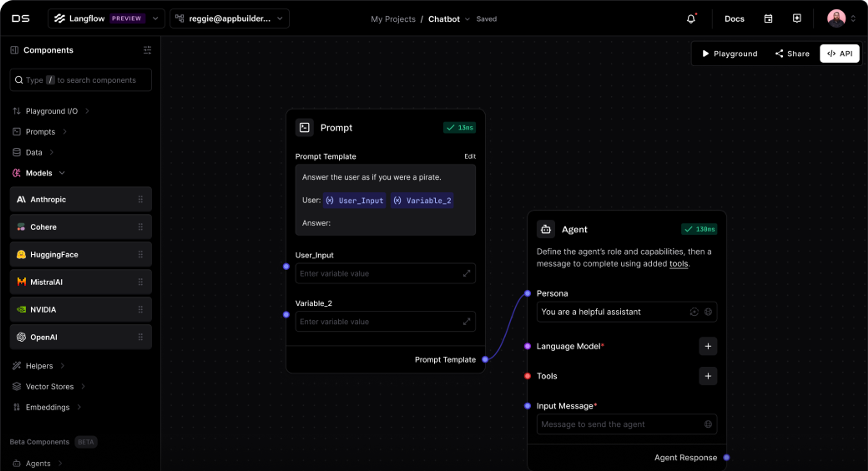Expand the Vector Stores category

click(50, 386)
